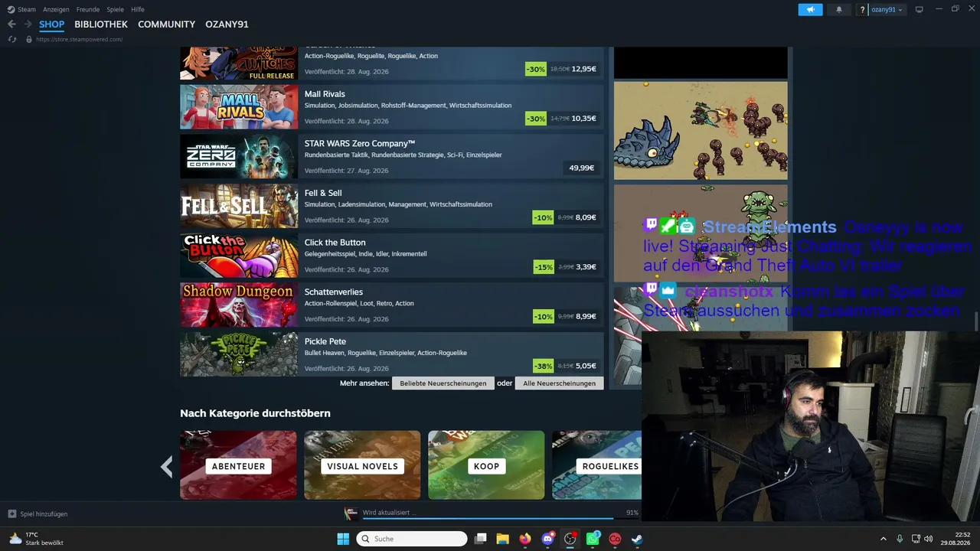Click the Pickle Pete capsule image
Image resolution: width=980 pixels, height=551 pixels.
(239, 354)
